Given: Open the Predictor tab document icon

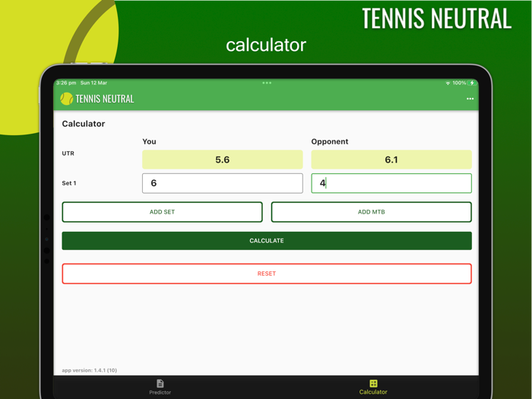Looking at the screenshot, I should pyautogui.click(x=160, y=383).
